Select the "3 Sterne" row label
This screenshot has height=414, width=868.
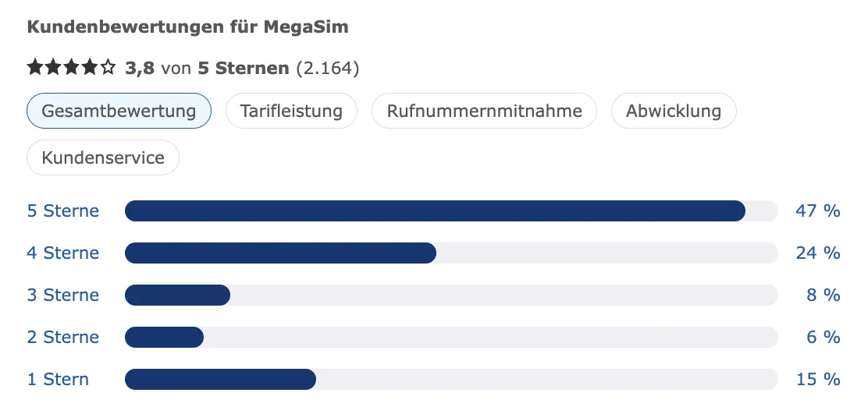[63, 295]
